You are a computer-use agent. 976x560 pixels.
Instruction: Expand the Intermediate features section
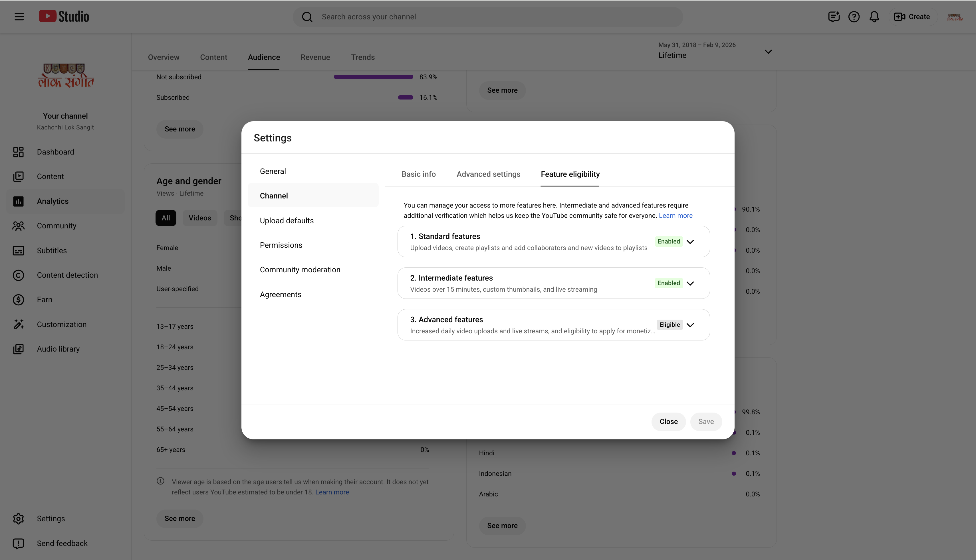[x=690, y=283]
